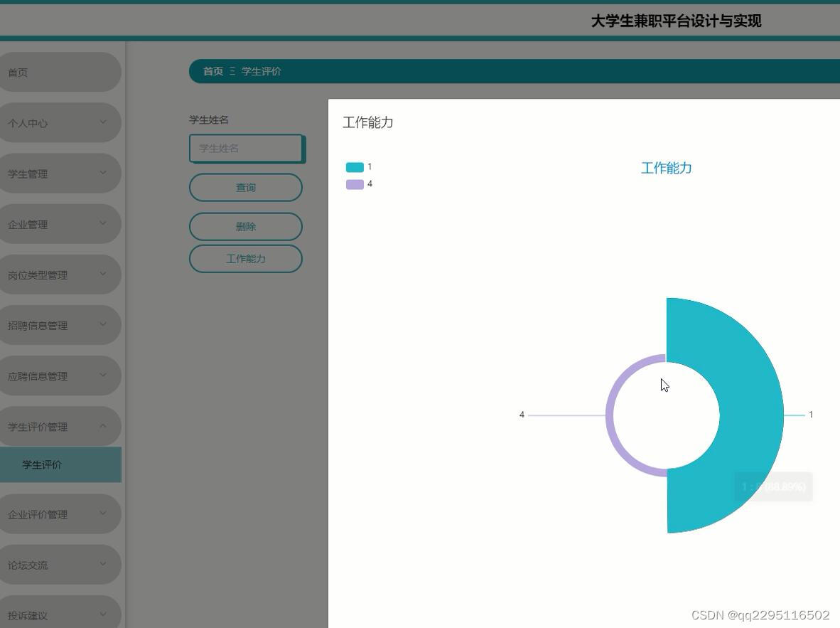
Task: Click the 首页 sidebar menu item
Action: [x=60, y=72]
